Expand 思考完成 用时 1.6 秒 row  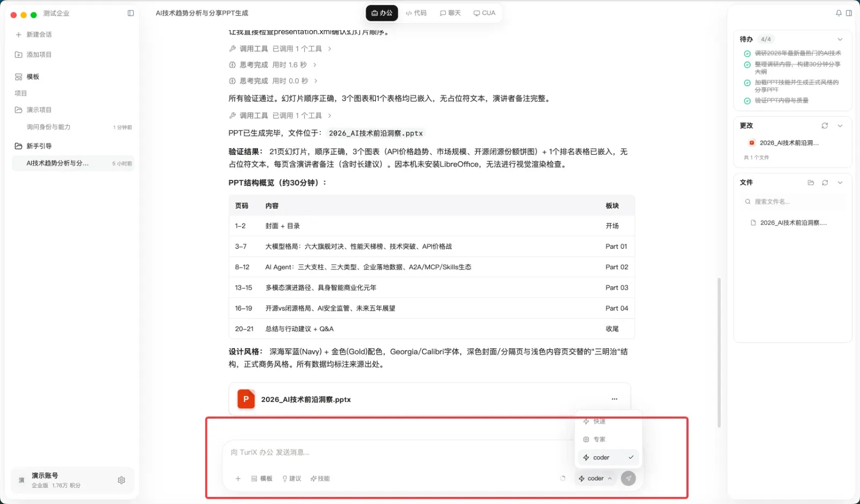273,65
